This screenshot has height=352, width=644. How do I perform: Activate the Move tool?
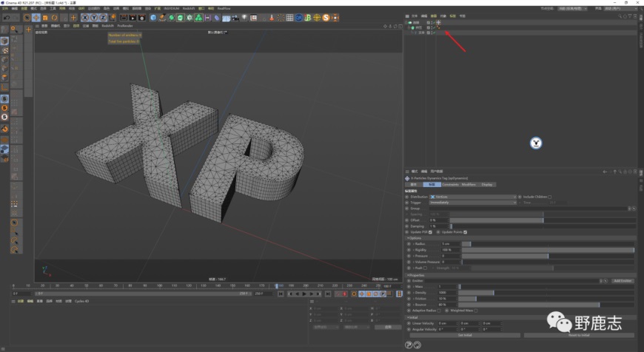[x=36, y=18]
